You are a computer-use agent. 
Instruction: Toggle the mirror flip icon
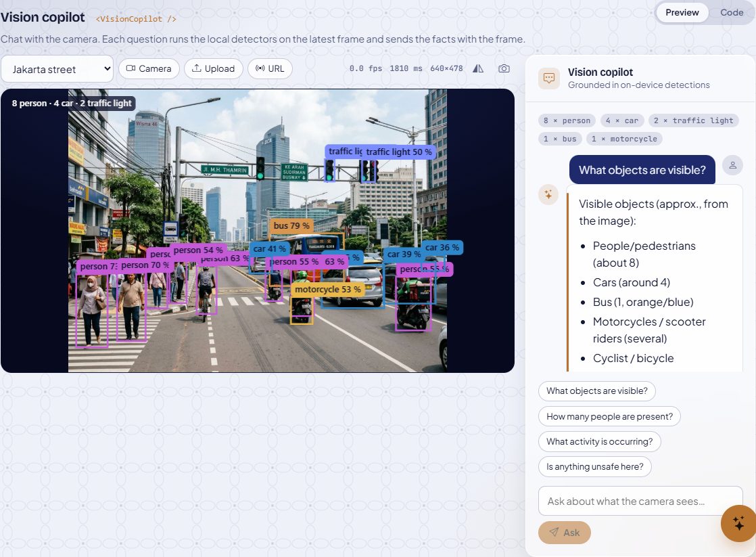point(478,68)
